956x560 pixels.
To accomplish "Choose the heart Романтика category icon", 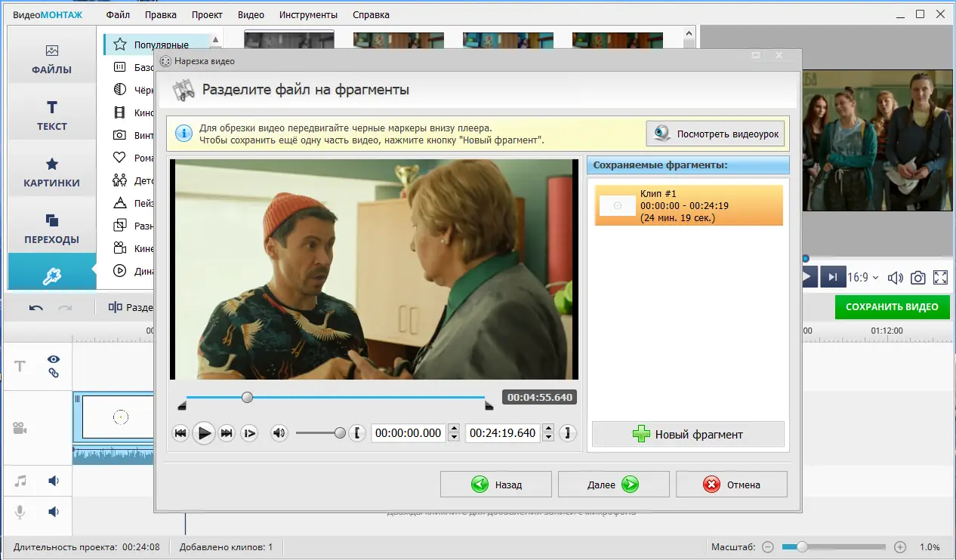I will point(119,158).
